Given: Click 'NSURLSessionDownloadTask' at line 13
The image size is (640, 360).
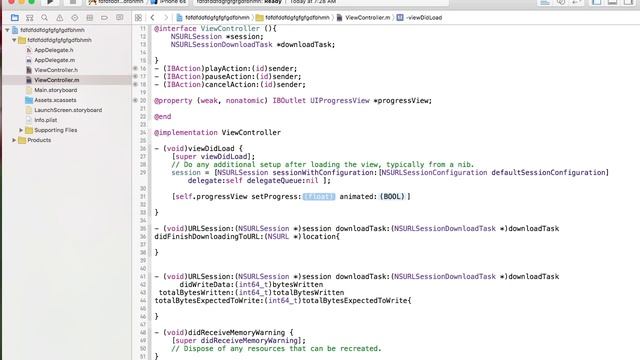Looking at the screenshot, I should click(221, 44).
